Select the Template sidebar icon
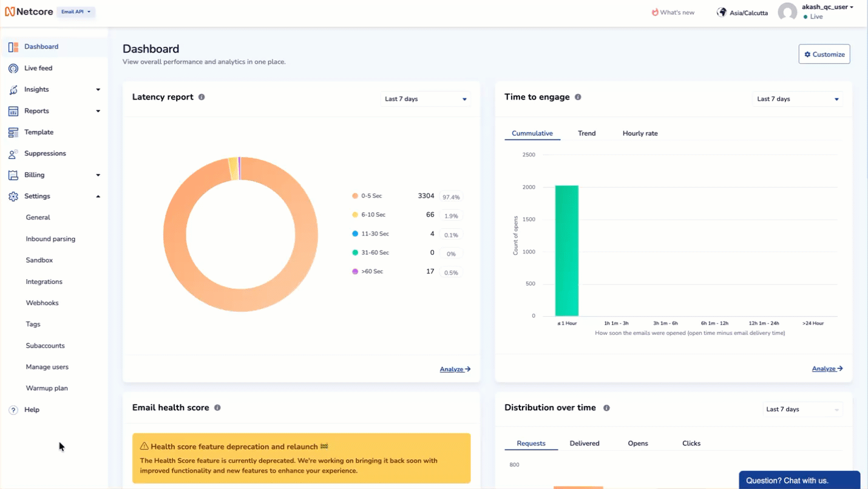868x489 pixels. pyautogui.click(x=13, y=132)
